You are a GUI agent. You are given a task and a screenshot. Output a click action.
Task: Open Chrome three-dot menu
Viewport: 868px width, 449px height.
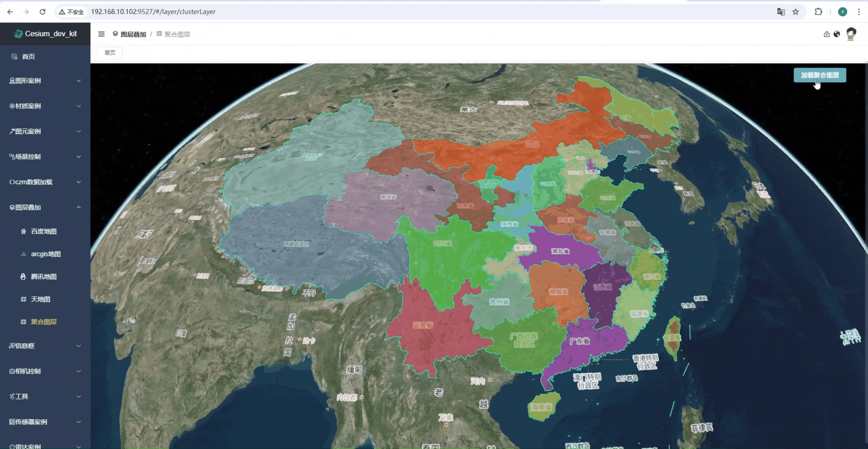(x=859, y=12)
